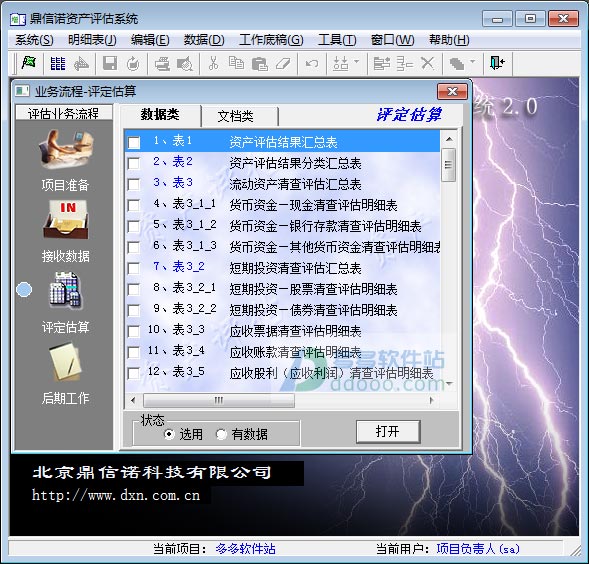This screenshot has width=589, height=564.
Task: Check the box for 表1 资产评估结果汇总表
Action: pyautogui.click(x=134, y=143)
